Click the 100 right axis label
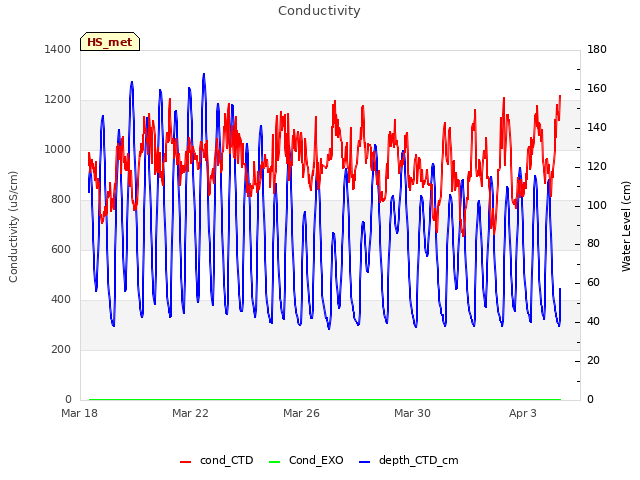Screen dimensions: 640x480 tap(597, 205)
